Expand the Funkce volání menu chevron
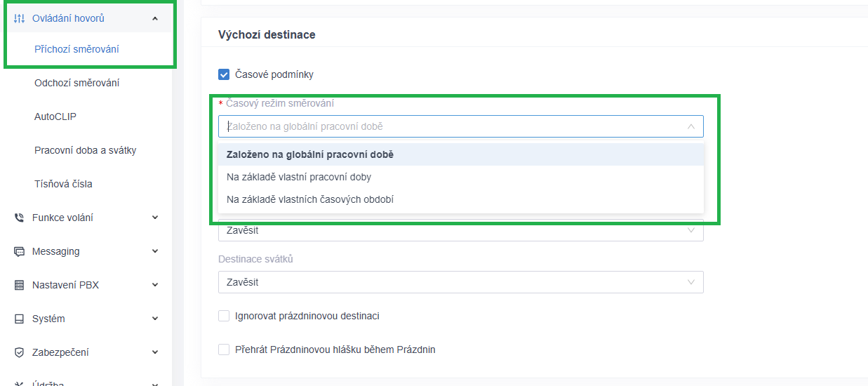Image resolution: width=868 pixels, height=386 pixels. tap(155, 218)
